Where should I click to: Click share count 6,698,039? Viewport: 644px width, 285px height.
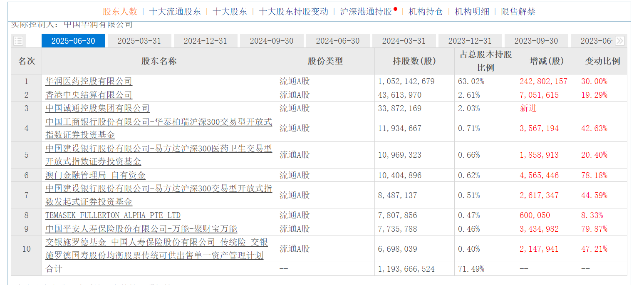click(x=397, y=249)
